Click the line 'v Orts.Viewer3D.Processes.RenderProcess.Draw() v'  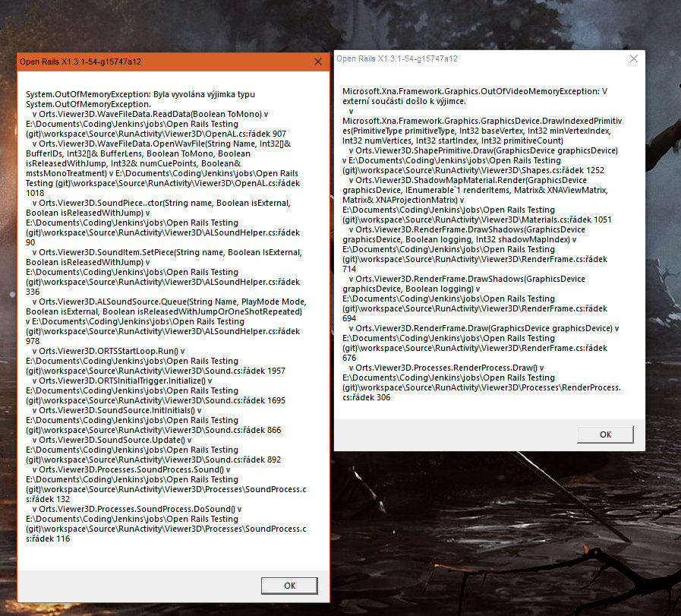point(446,368)
